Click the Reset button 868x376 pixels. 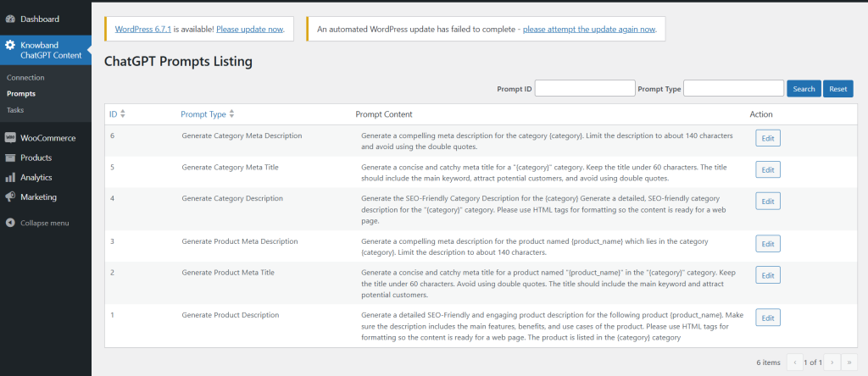point(838,88)
